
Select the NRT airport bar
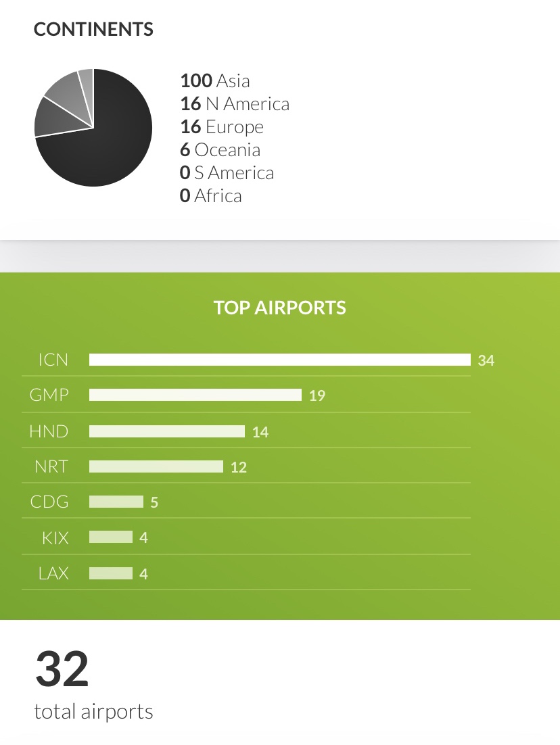tap(156, 466)
